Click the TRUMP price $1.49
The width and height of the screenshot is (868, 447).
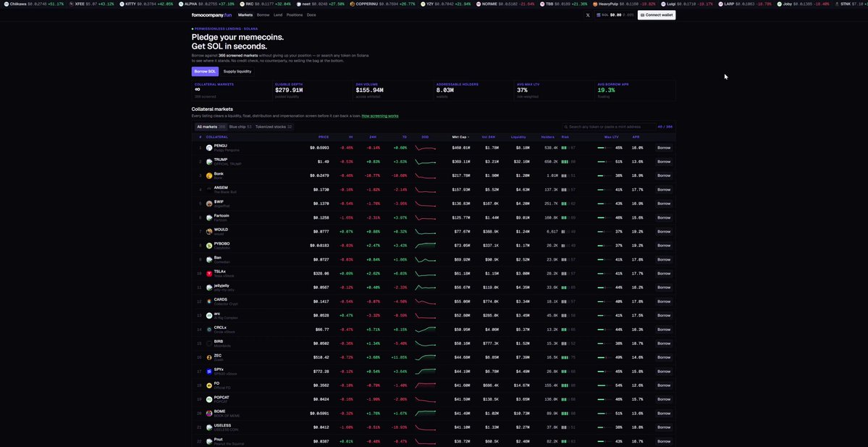324,162
